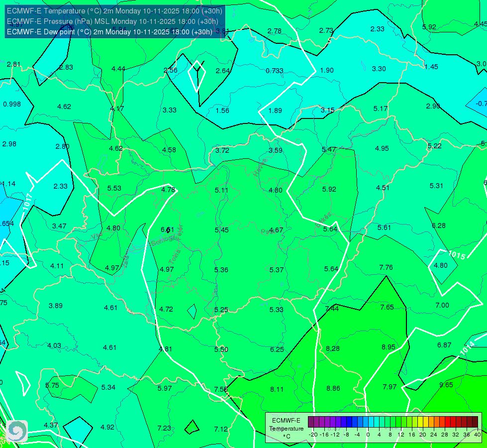Click the 3.89 temperature value

56,306
